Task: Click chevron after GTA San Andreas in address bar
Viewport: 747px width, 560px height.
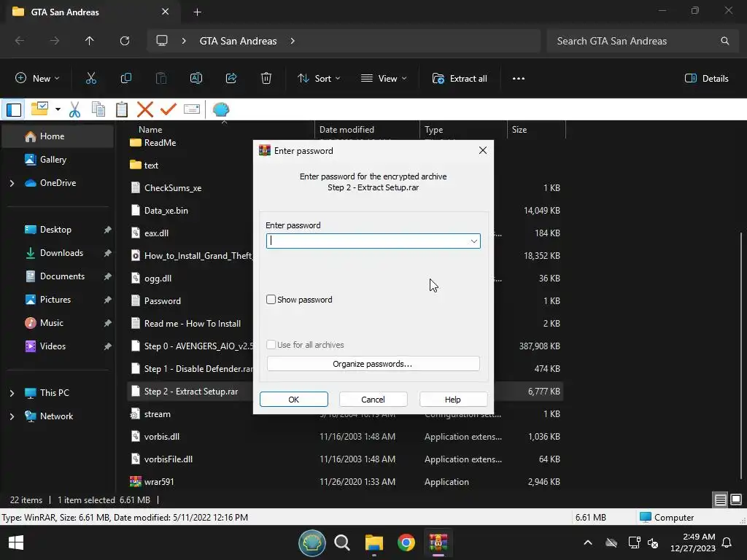Action: point(293,41)
